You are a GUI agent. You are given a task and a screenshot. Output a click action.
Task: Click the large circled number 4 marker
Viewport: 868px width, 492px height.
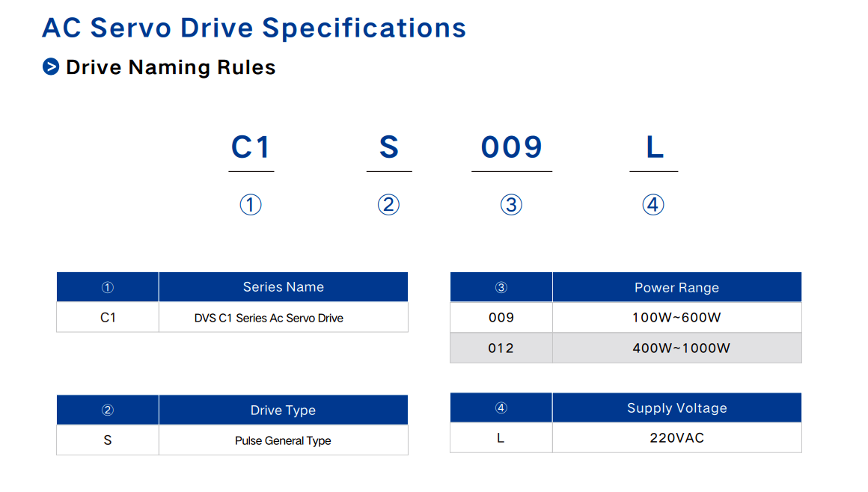point(653,205)
